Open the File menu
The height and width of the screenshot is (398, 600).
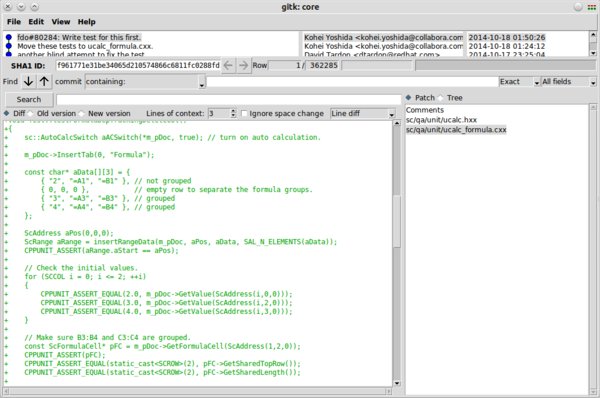(14, 22)
